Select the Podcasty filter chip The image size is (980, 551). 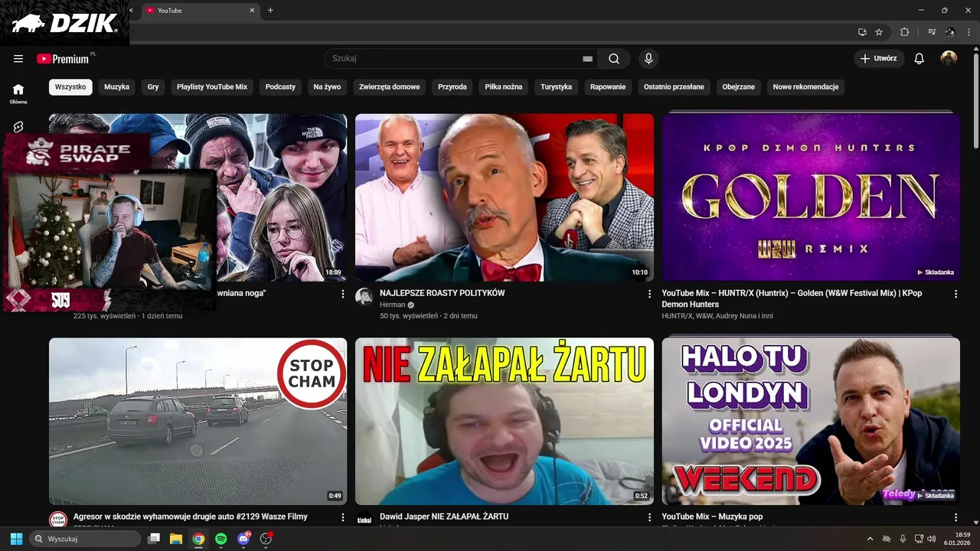280,87
